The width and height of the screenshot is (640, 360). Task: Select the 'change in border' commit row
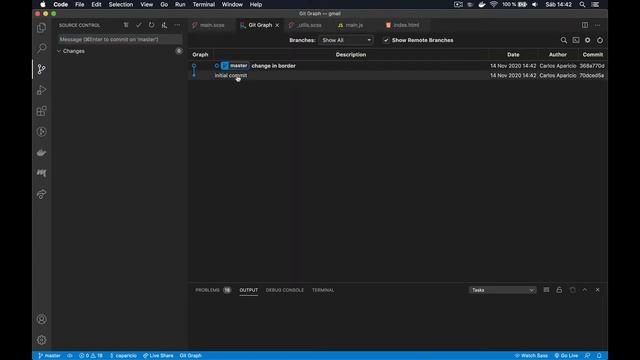pyautogui.click(x=398, y=66)
